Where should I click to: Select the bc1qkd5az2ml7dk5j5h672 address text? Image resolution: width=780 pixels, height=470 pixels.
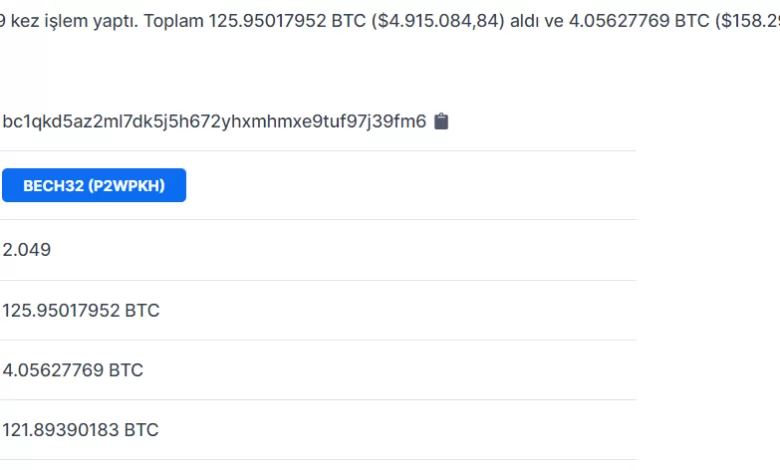[214, 122]
